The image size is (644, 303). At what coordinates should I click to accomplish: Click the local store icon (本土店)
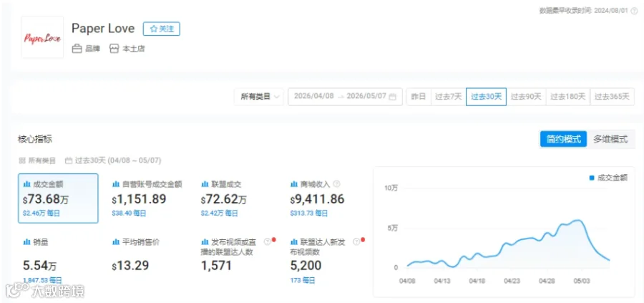point(114,49)
